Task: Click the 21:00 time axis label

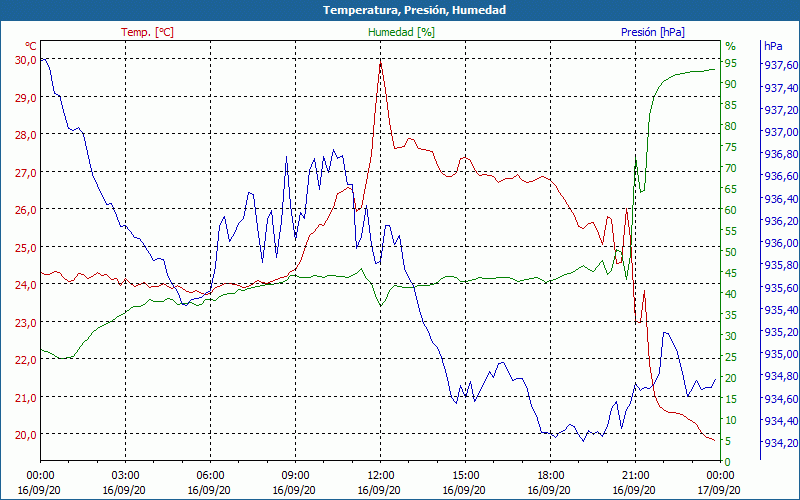Action: pos(635,476)
